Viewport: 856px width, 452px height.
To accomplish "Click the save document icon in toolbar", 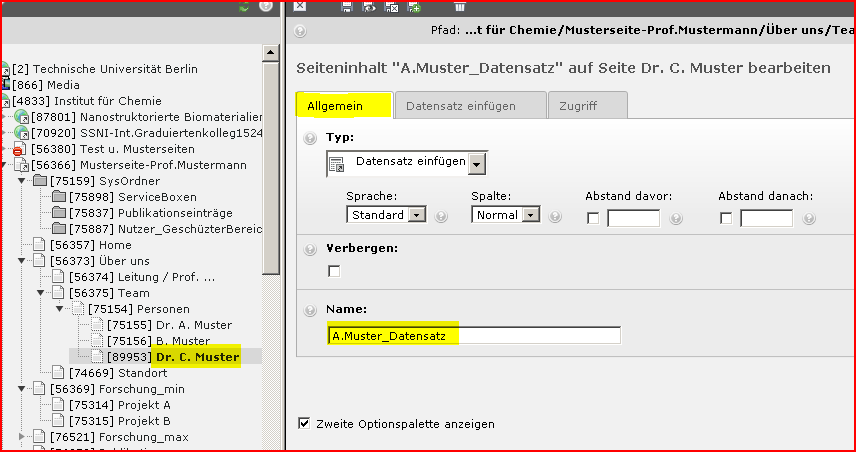I will (347, 6).
